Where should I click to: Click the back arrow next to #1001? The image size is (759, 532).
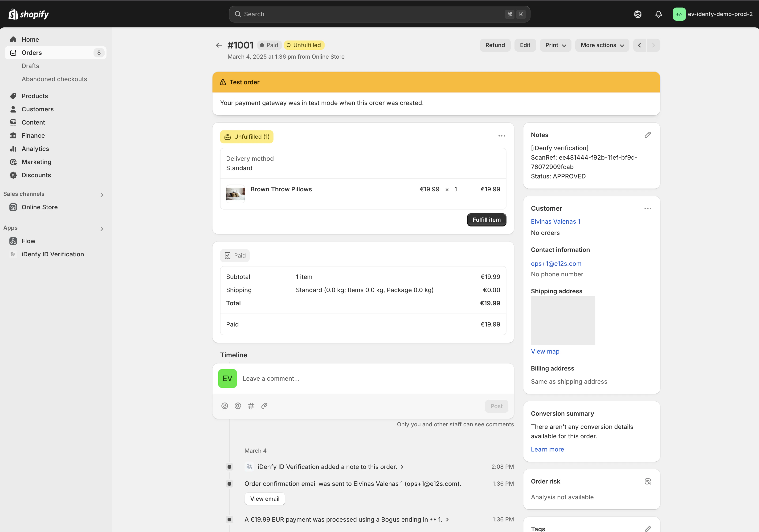tap(219, 45)
